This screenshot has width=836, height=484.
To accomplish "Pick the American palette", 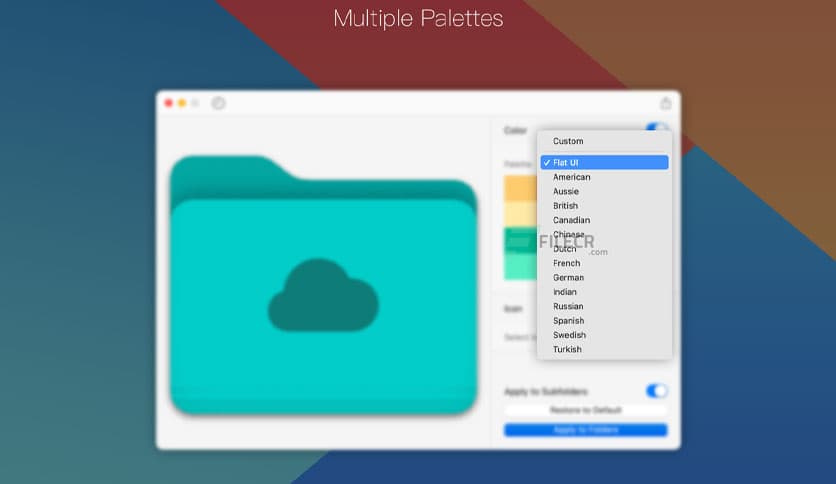I will pyautogui.click(x=604, y=177).
